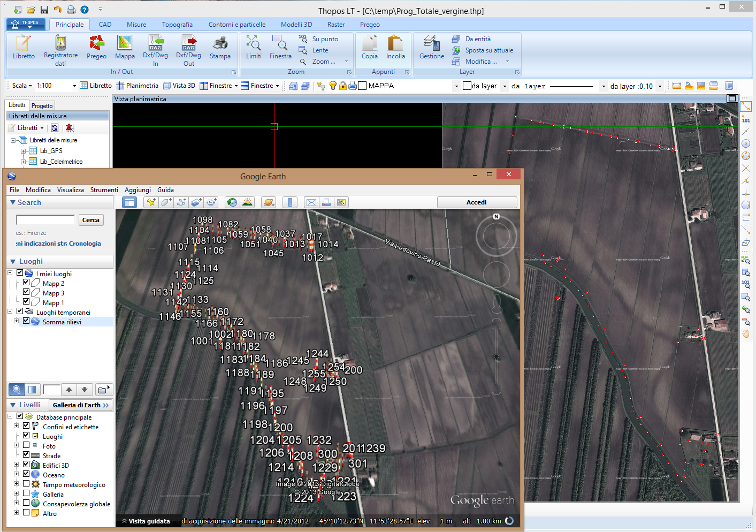Viewport: 756px width, 532px height.
Task: Click the Cerca search button
Action: (x=91, y=220)
